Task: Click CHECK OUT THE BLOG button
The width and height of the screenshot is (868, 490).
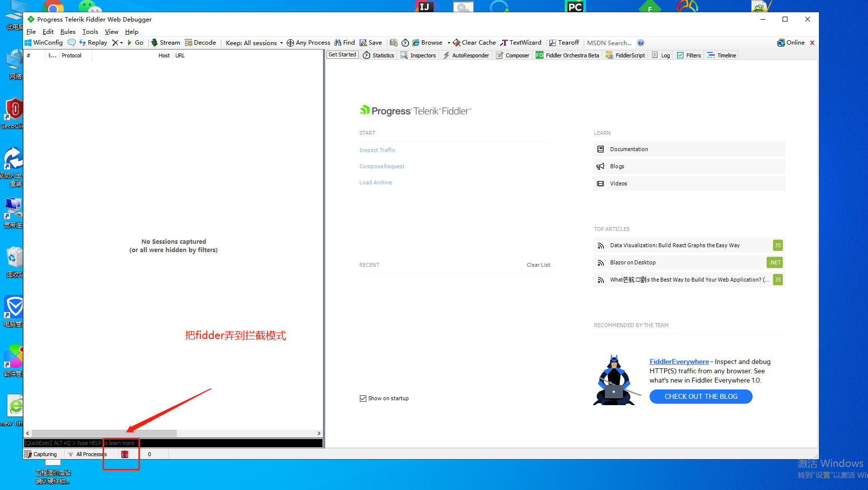Action: click(701, 396)
